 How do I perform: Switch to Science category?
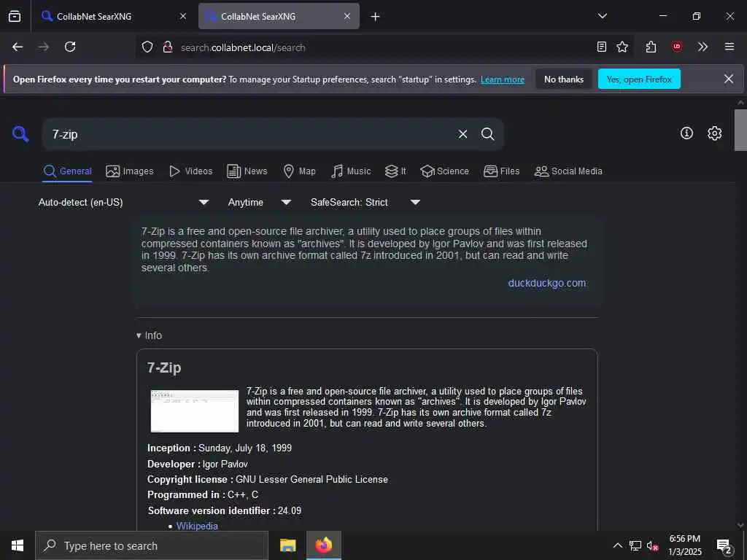pyautogui.click(x=444, y=171)
